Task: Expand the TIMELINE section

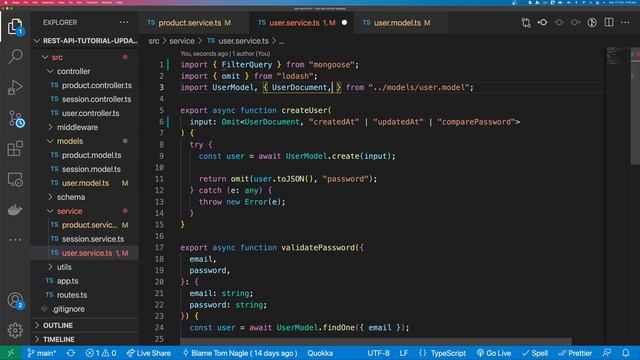Action: [86, 339]
